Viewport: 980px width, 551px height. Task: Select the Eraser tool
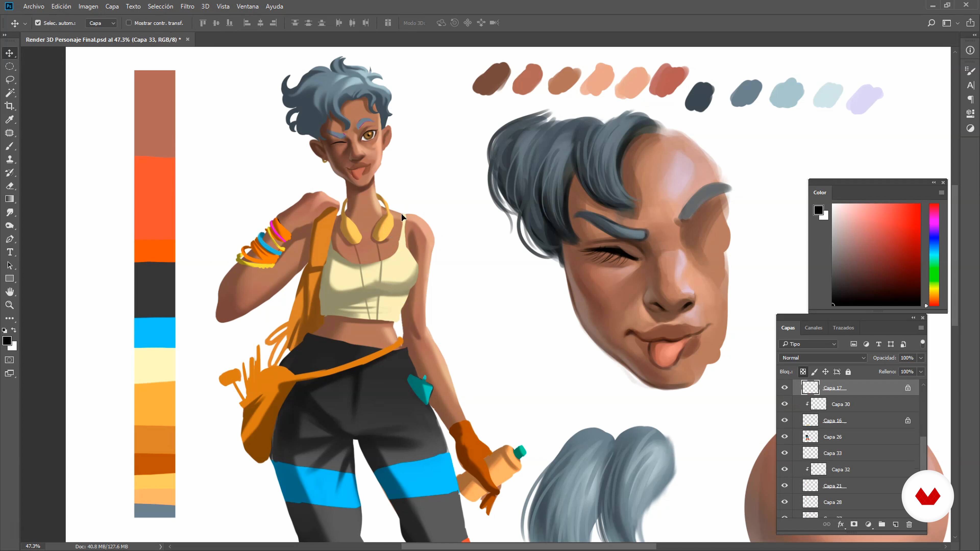click(9, 186)
